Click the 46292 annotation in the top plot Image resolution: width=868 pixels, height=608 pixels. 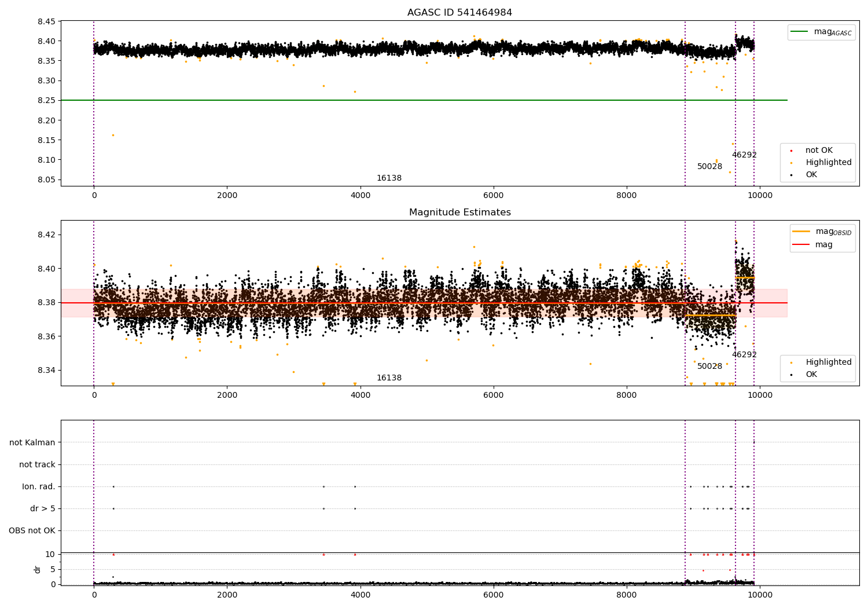(744, 155)
